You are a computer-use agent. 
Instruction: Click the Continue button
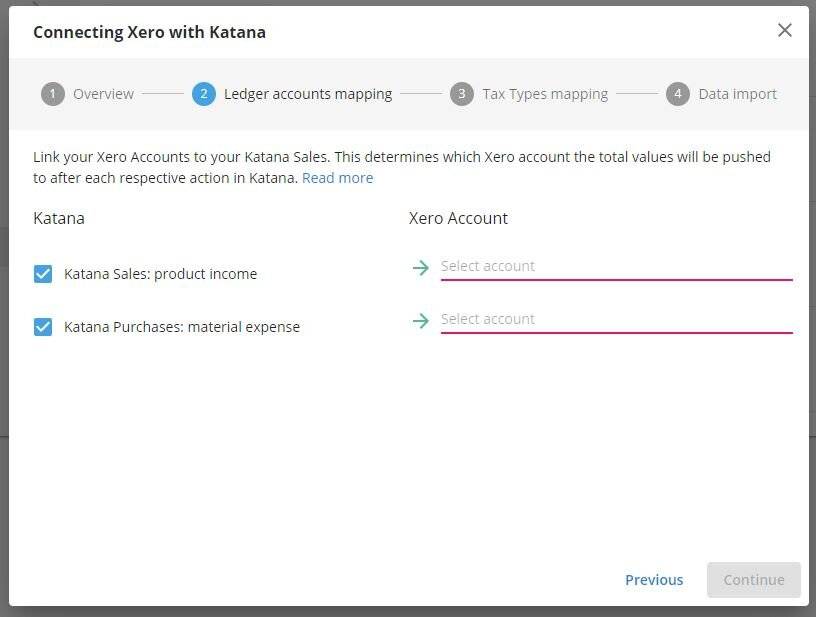(754, 580)
